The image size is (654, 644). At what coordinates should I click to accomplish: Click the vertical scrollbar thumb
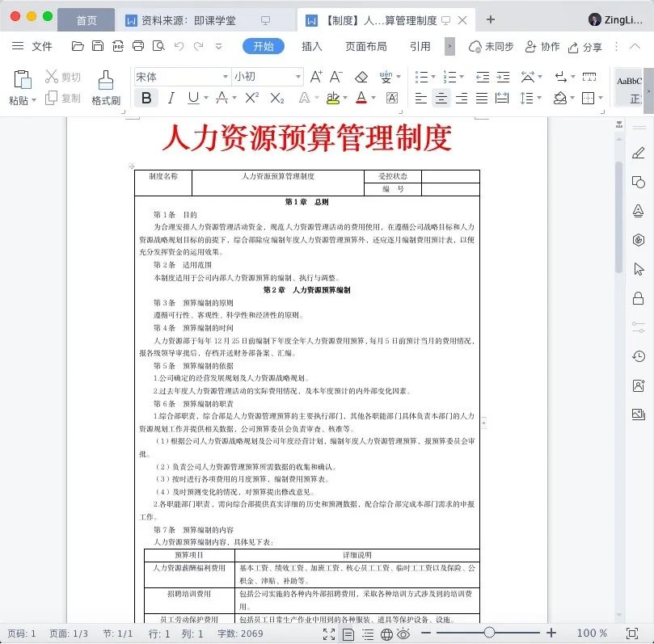pyautogui.click(x=619, y=217)
